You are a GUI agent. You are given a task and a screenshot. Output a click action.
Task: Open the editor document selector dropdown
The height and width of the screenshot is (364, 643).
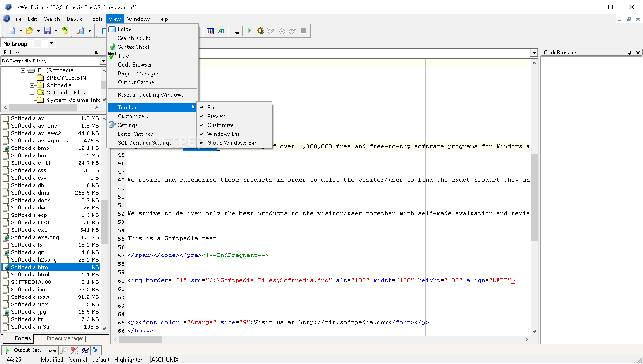point(534,53)
